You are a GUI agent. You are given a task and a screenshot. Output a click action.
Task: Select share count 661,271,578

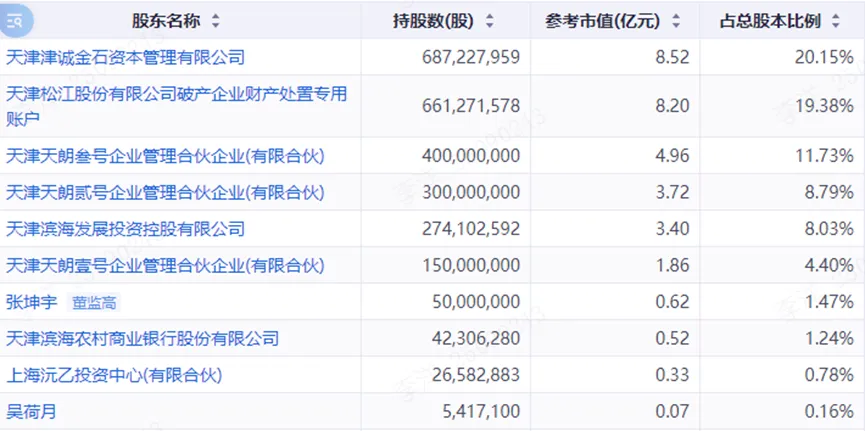[x=471, y=106]
